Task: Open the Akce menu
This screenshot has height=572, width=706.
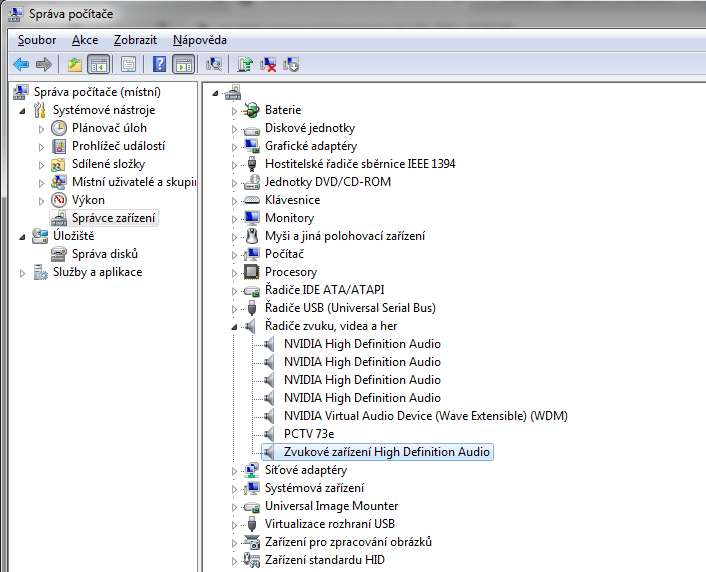Action: (x=85, y=40)
